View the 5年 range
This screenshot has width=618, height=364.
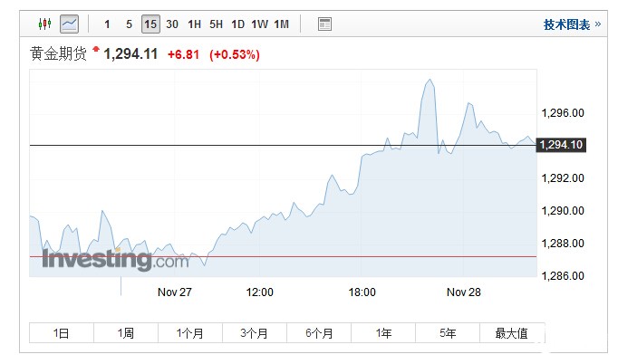pyautogui.click(x=448, y=333)
